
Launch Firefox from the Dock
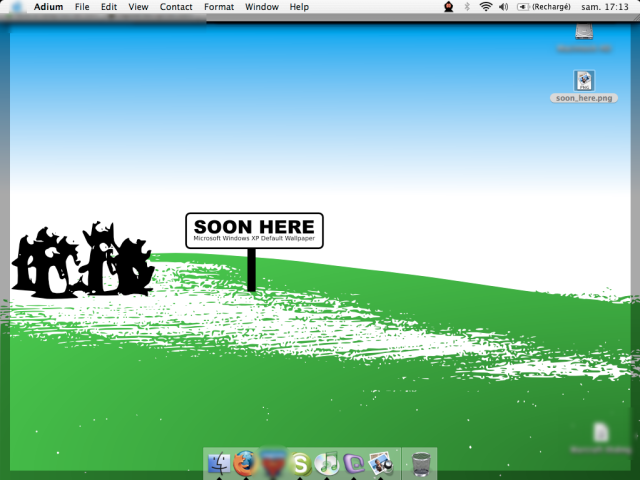tap(246, 463)
